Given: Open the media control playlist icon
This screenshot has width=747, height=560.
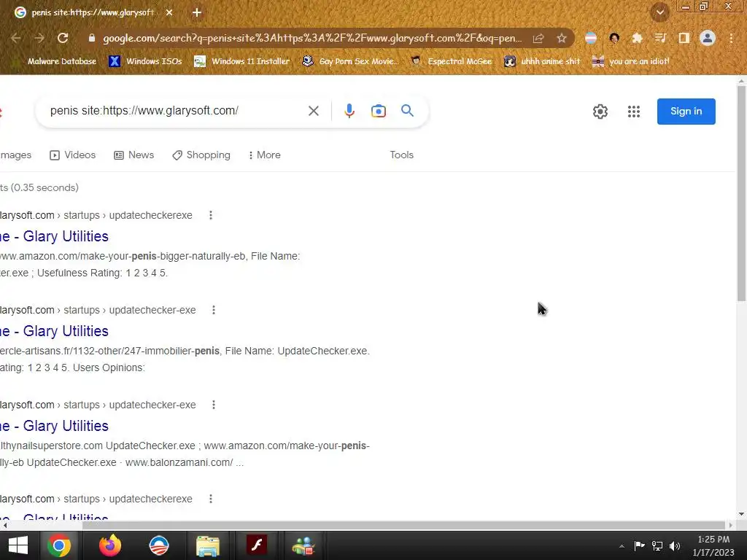Looking at the screenshot, I should [x=660, y=38].
